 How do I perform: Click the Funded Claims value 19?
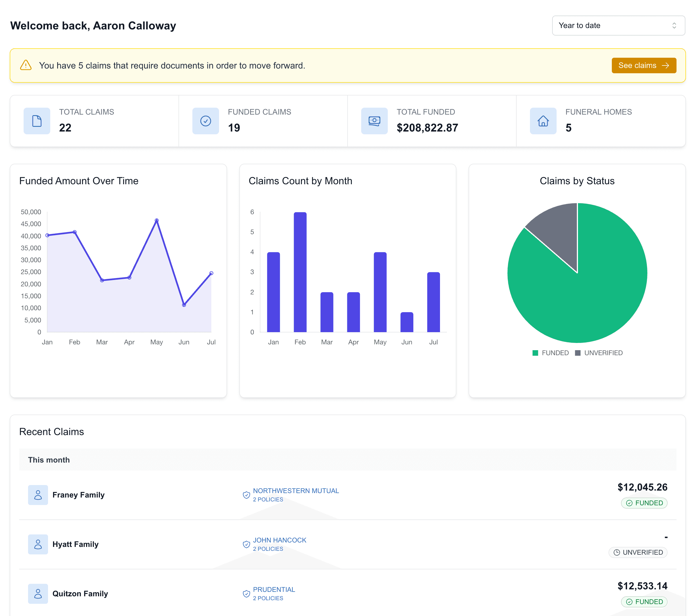[234, 128]
